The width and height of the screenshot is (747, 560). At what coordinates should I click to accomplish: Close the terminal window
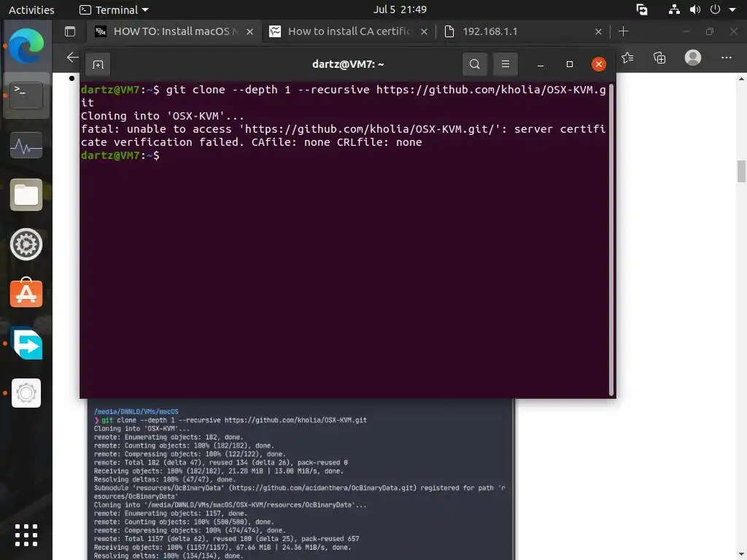[x=599, y=64]
